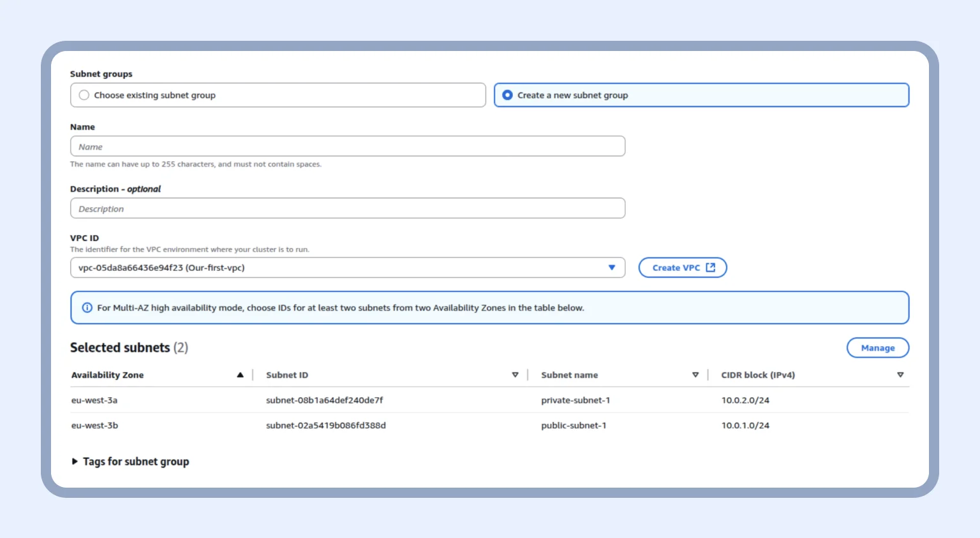Click inside the Name input field
Screen dimensions: 980x538
pos(348,146)
